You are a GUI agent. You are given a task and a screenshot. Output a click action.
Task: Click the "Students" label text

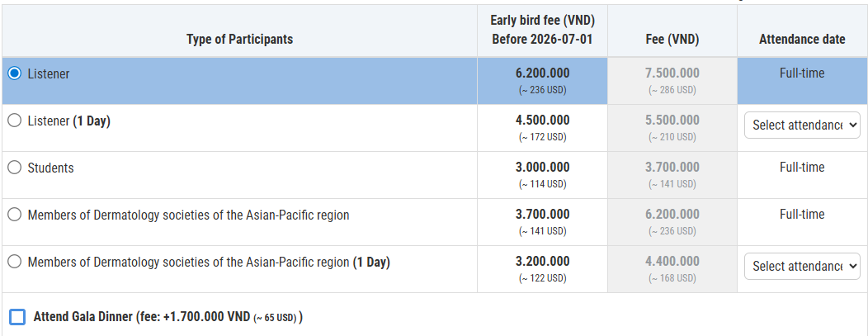coord(50,168)
